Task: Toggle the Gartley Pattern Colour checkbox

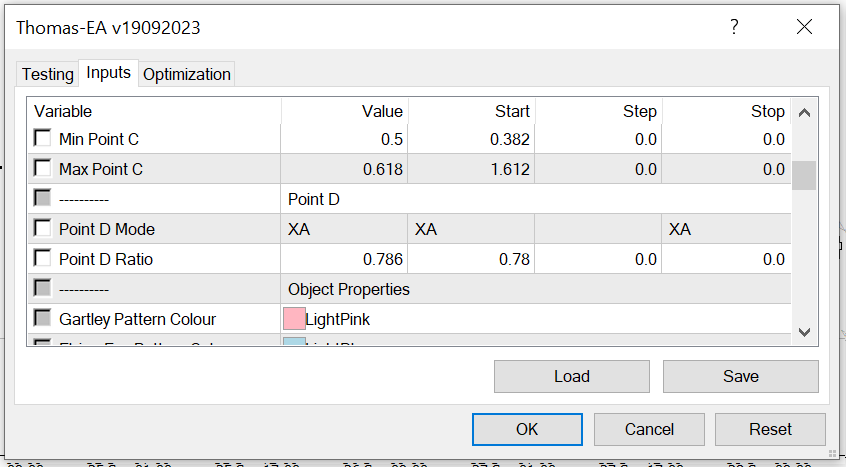Action: (42, 318)
